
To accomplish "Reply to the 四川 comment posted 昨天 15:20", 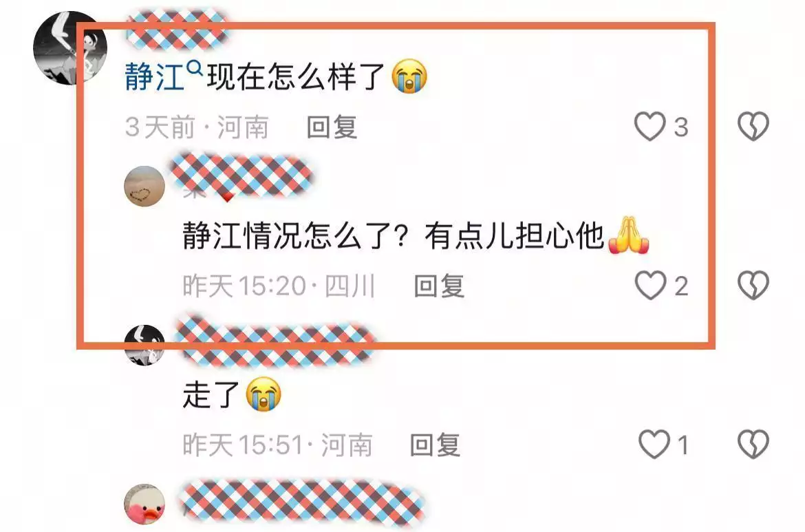I will tap(439, 286).
